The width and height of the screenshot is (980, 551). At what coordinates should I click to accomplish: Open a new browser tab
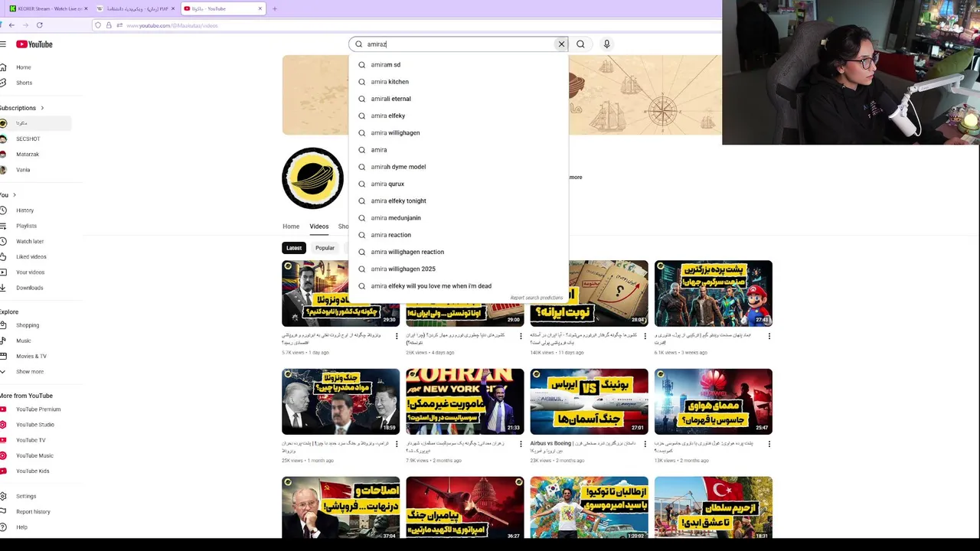pyautogui.click(x=275, y=8)
